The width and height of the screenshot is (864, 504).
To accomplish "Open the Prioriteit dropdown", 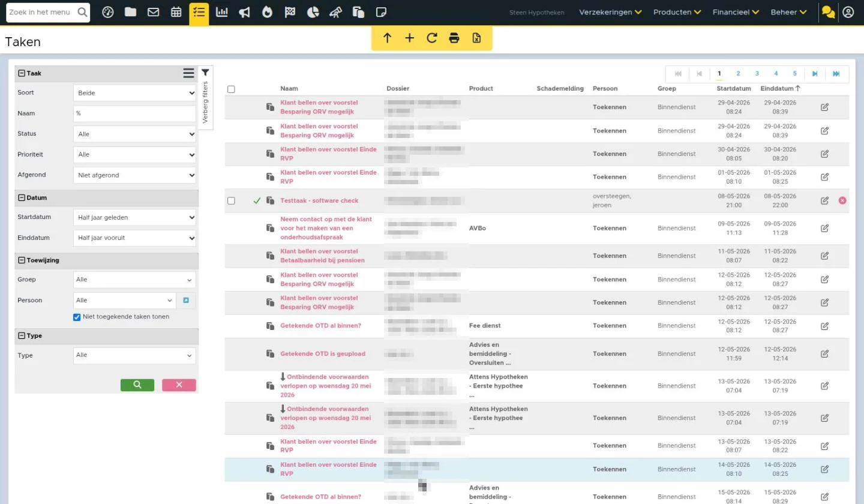I will coord(134,155).
